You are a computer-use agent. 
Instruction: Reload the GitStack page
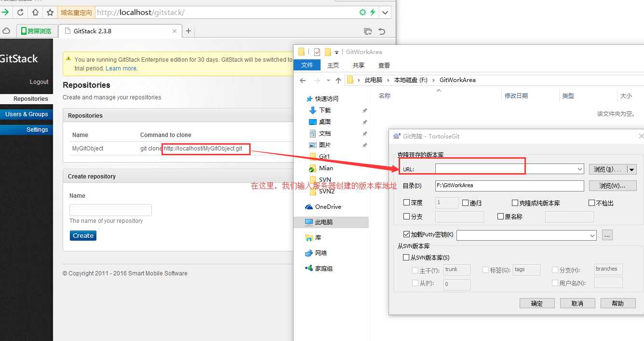(20, 12)
